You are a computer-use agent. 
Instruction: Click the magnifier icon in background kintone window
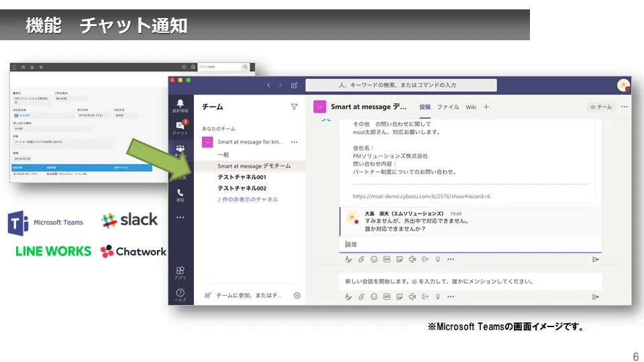246,67
